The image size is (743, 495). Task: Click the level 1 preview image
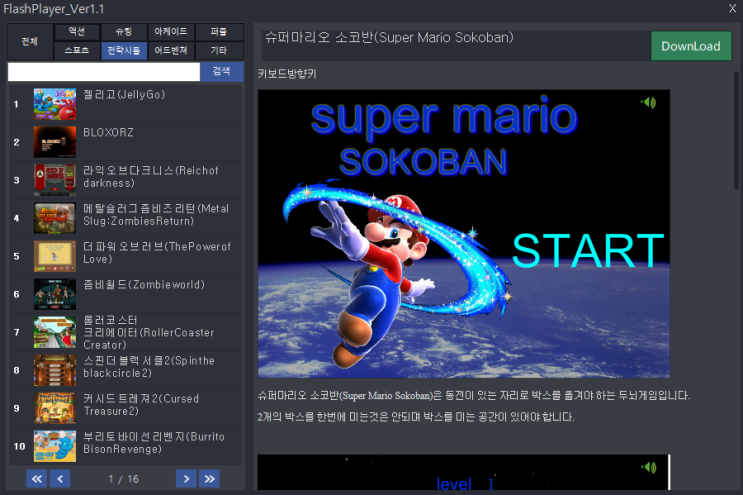pos(464,472)
